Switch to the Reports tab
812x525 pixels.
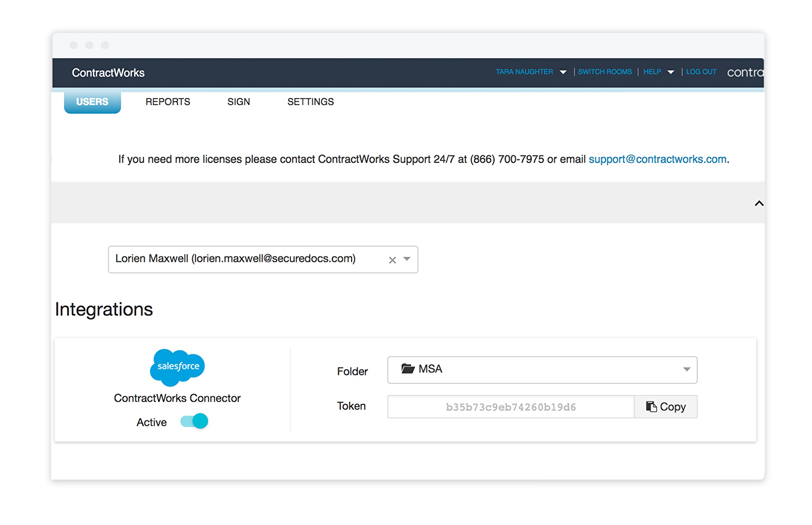pyautogui.click(x=168, y=102)
